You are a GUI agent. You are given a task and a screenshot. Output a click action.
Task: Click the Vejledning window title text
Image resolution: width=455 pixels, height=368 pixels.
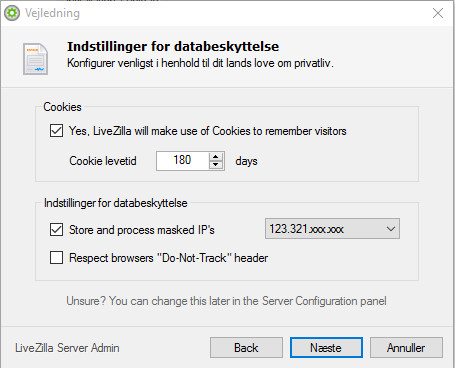pos(52,13)
